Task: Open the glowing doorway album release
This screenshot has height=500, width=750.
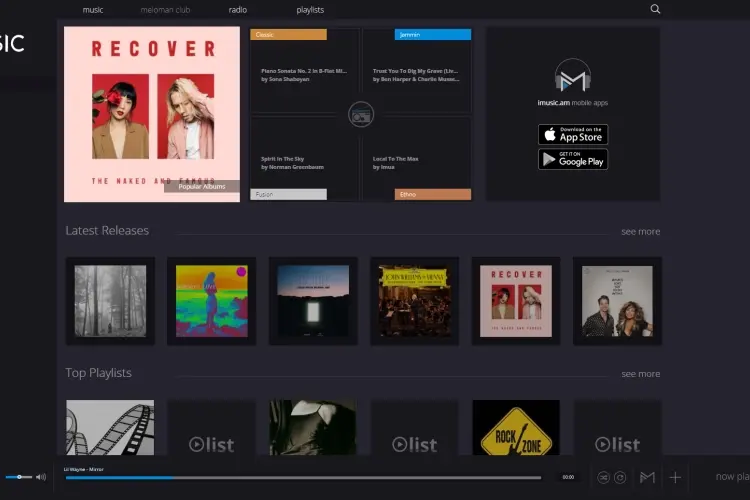Action: (x=313, y=301)
